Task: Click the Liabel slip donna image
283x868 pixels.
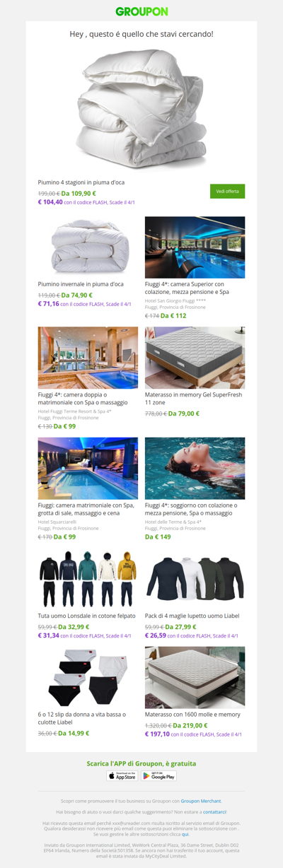Action: [88, 677]
